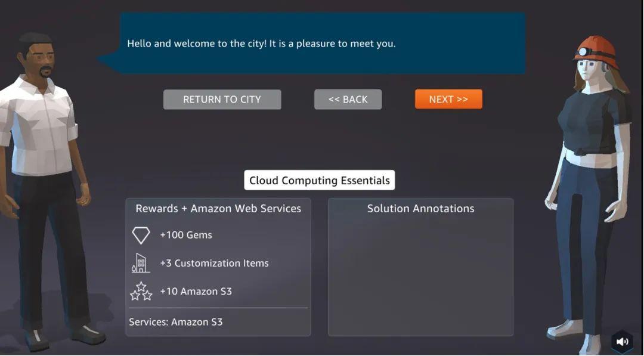Click the welcome dialogue speech bubble

pos(323,43)
